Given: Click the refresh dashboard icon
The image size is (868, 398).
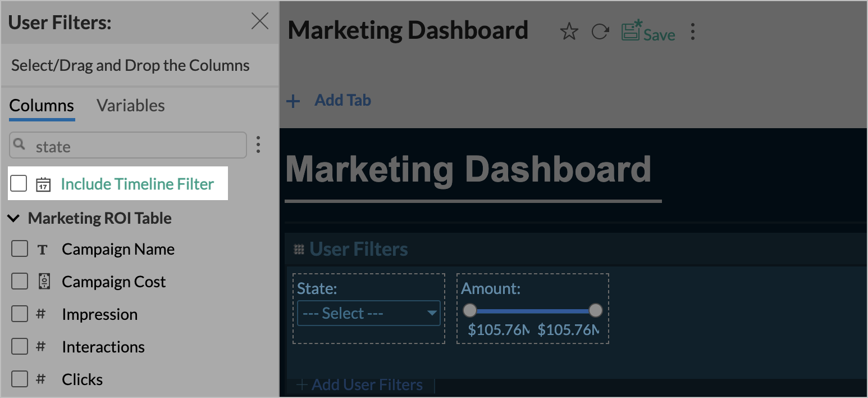Looking at the screenshot, I should coord(600,32).
